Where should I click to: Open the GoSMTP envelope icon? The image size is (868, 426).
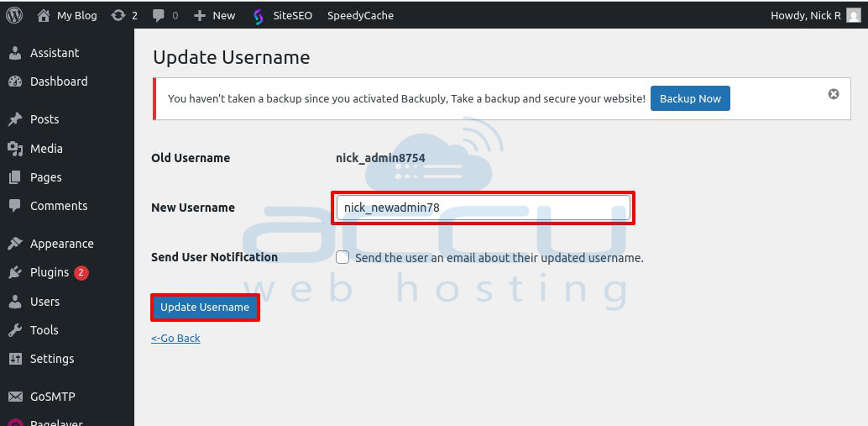click(15, 397)
